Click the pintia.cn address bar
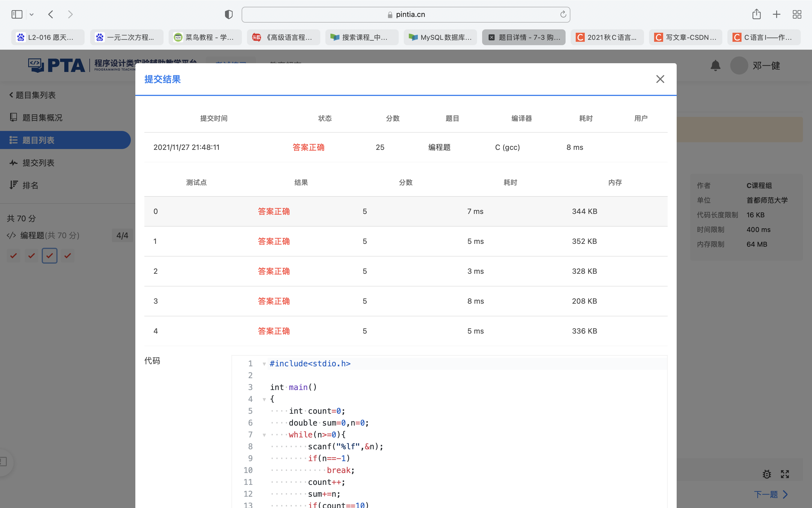The height and width of the screenshot is (508, 812). coord(406,14)
